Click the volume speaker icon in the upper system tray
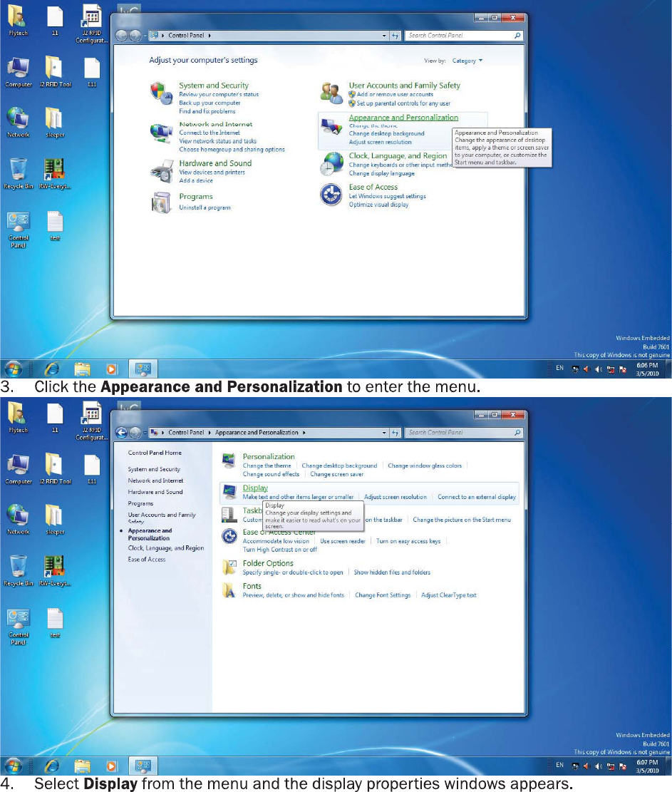This screenshot has height=792, width=672. pos(599,369)
